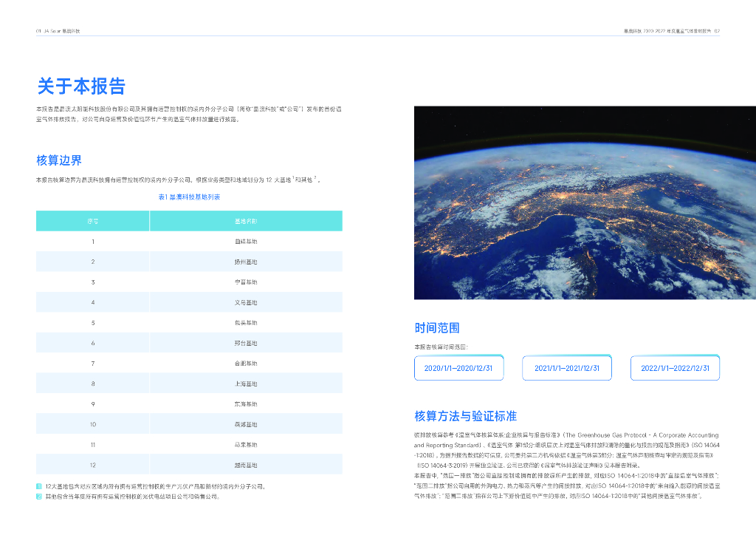The height and width of the screenshot is (535, 756).
Task: Click the page header text at top left
Action: coord(58,31)
